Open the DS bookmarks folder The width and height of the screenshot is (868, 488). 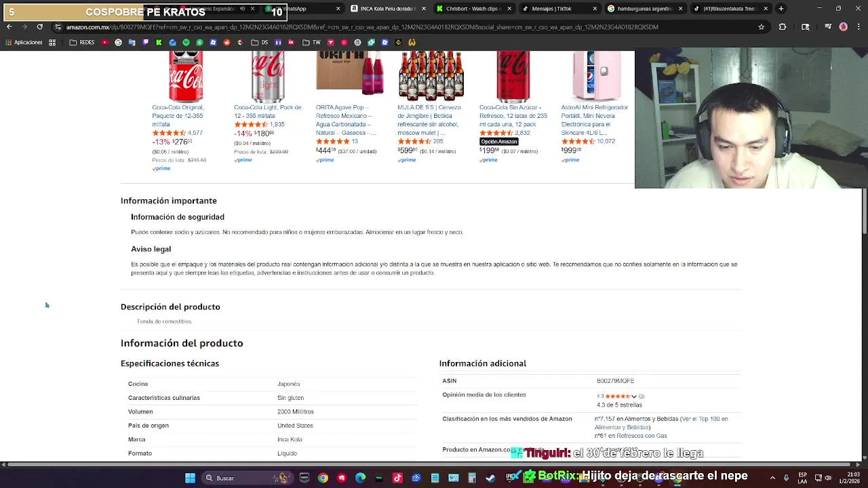point(260,42)
